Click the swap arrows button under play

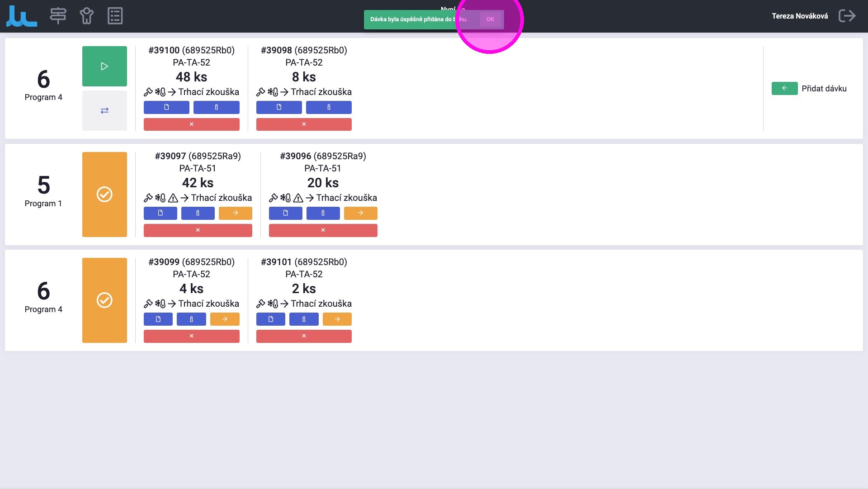104,110
